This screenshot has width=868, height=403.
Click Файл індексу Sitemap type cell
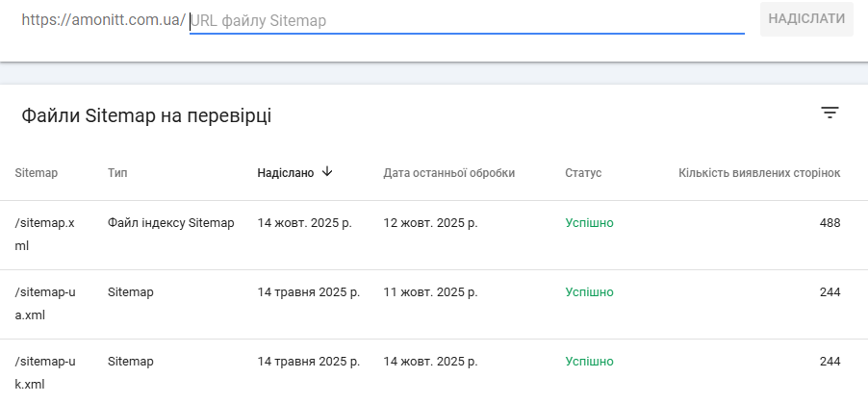point(171,223)
